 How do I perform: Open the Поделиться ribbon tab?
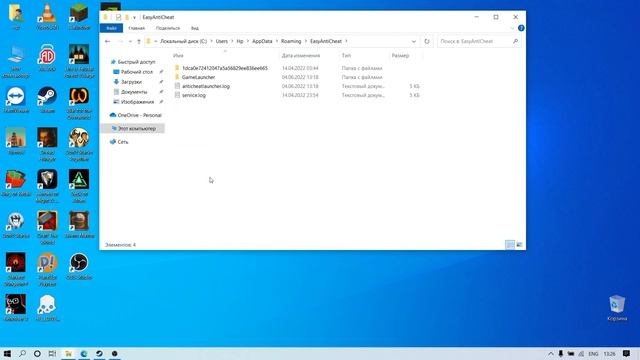(168, 28)
